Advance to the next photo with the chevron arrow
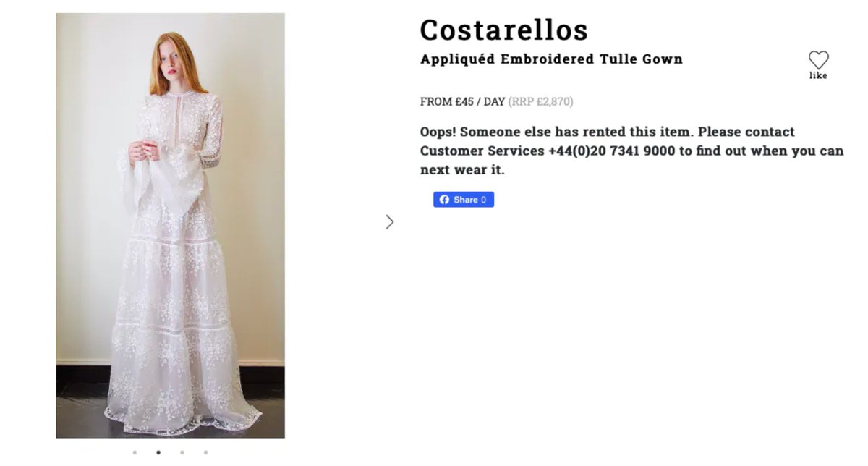This screenshot has width=868, height=466. point(390,222)
